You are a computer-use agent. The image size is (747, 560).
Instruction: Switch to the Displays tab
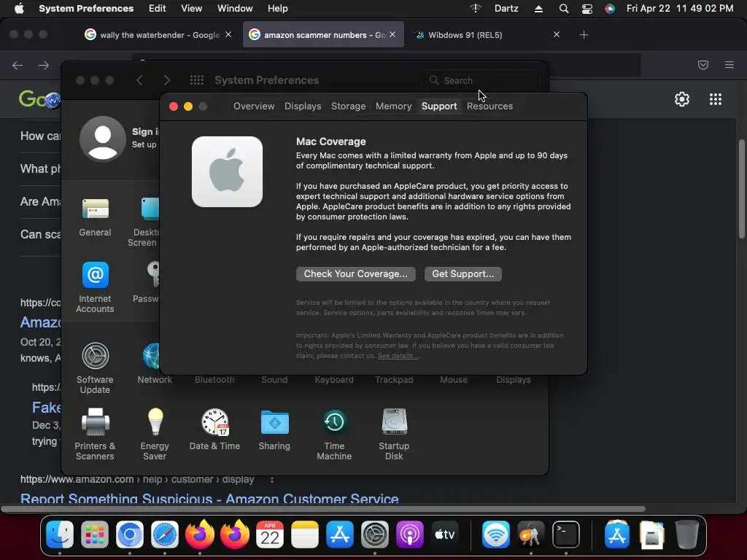click(x=303, y=106)
